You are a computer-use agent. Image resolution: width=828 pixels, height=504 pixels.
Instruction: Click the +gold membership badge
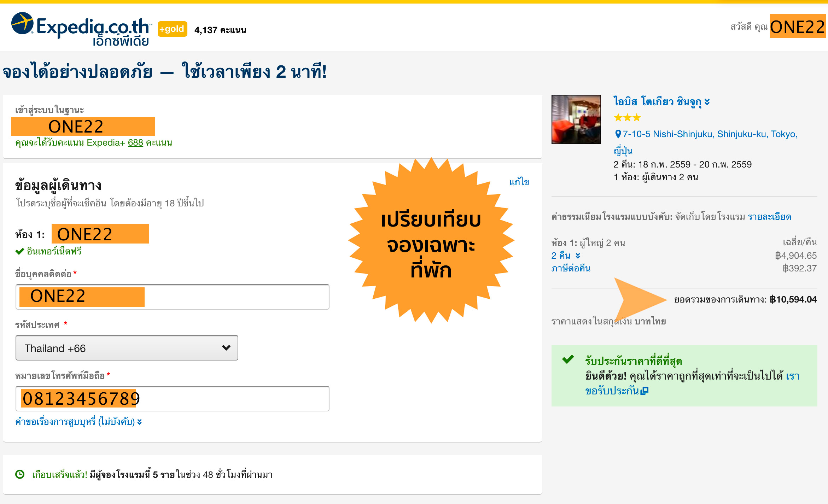point(172,29)
